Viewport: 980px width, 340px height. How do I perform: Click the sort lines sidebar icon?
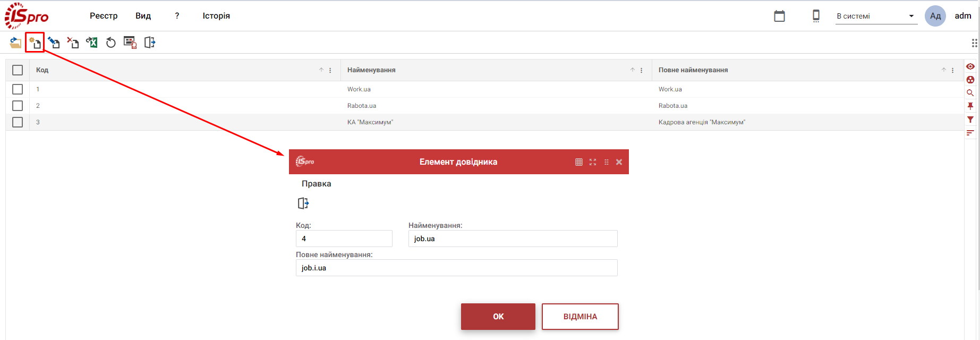click(x=970, y=133)
